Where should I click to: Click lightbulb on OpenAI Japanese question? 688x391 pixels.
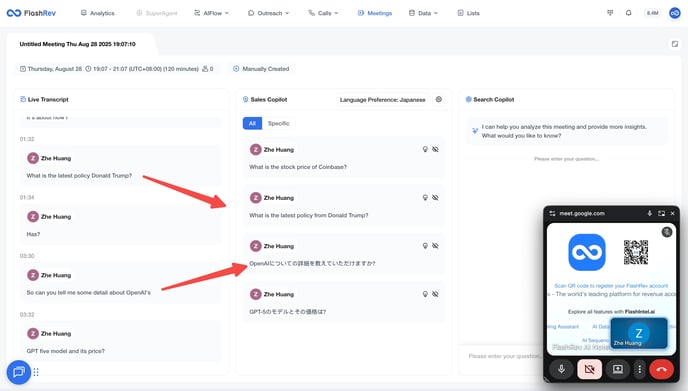pos(425,246)
